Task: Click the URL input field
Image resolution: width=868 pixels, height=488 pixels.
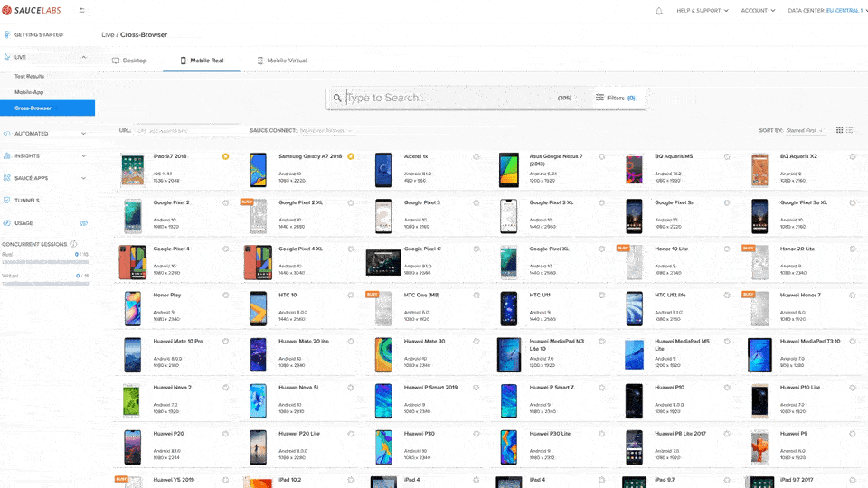Action: point(188,130)
